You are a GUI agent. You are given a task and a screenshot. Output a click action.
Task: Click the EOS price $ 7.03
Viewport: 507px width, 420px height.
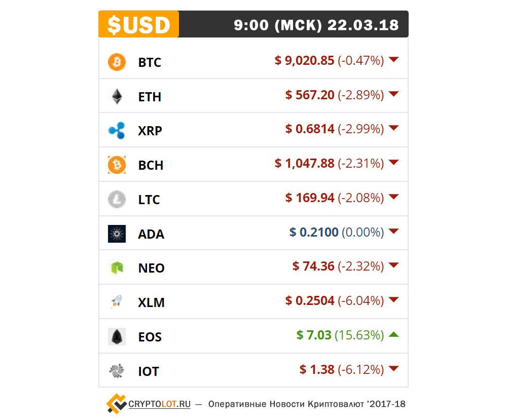[x=314, y=335]
